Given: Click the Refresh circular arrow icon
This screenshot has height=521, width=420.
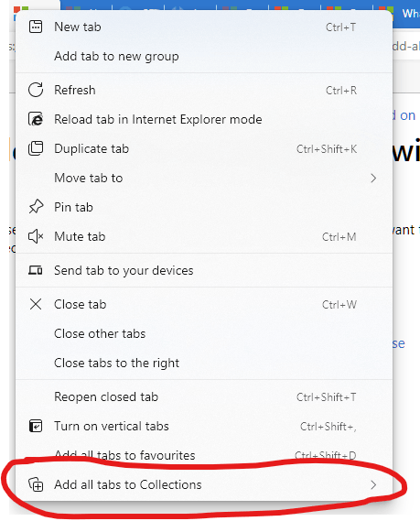Looking at the screenshot, I should (x=36, y=90).
